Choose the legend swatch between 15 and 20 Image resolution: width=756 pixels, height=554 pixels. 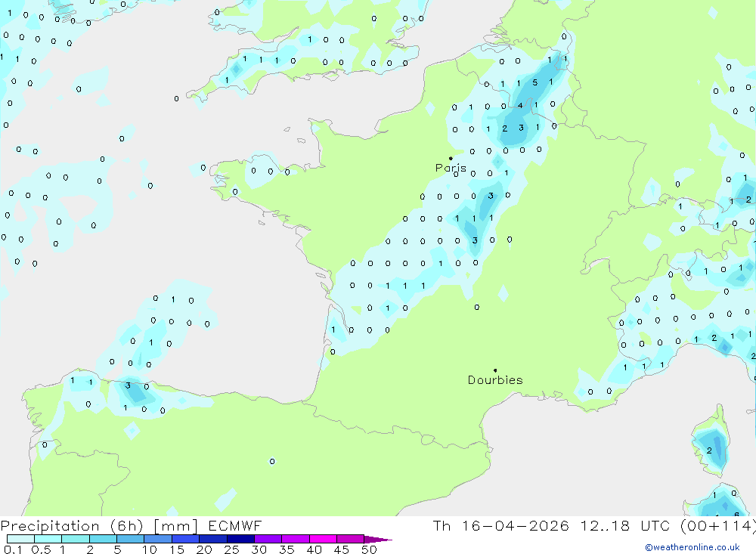point(186,539)
